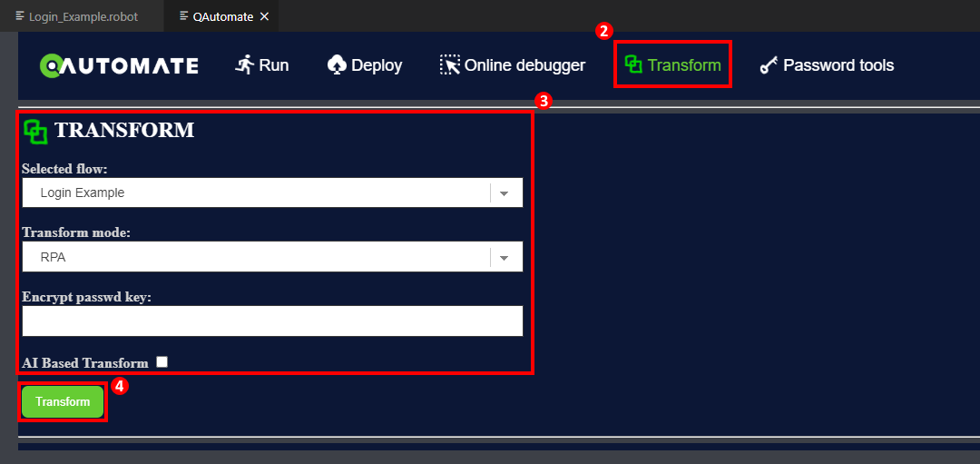Viewport: 980px width, 464px height.
Task: Enable the AI Based Transform checkbox
Action: point(162,361)
